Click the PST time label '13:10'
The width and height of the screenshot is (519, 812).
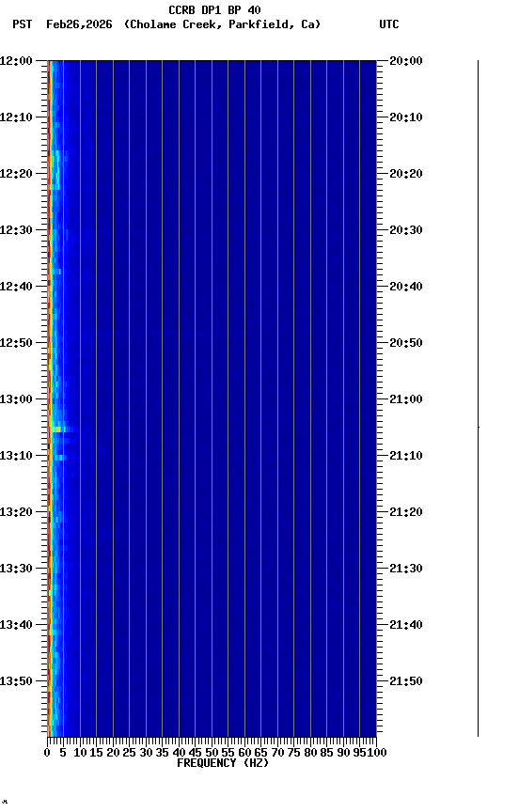pos(16,456)
